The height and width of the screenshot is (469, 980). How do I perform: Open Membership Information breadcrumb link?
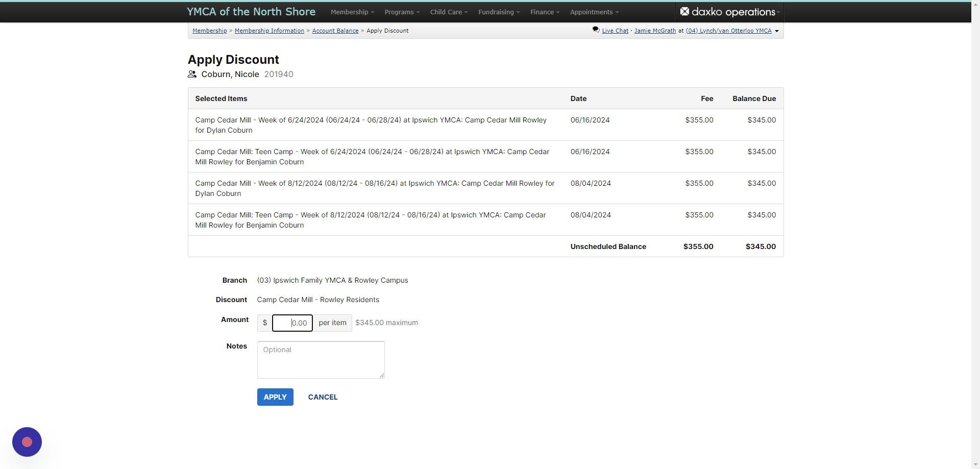pyautogui.click(x=269, y=31)
